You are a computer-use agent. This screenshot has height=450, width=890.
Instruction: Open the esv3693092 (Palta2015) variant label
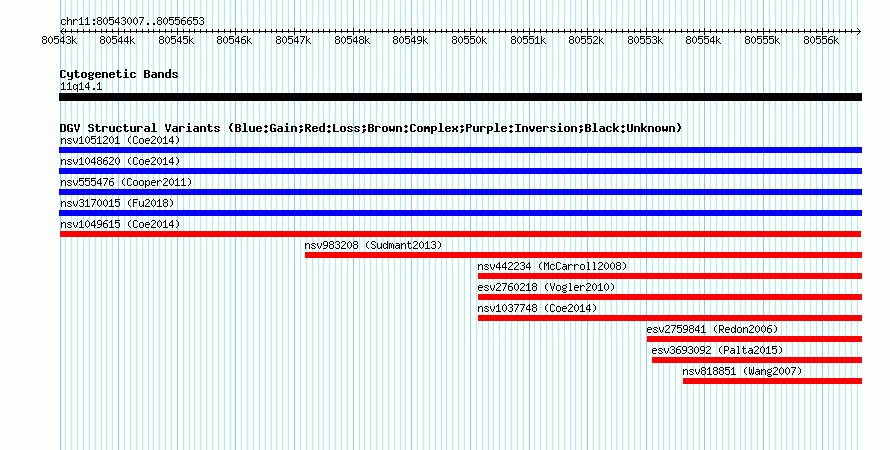coord(717,350)
